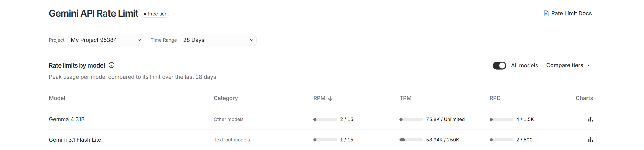Sort table by TPM column
644x150 pixels.
pyautogui.click(x=405, y=98)
